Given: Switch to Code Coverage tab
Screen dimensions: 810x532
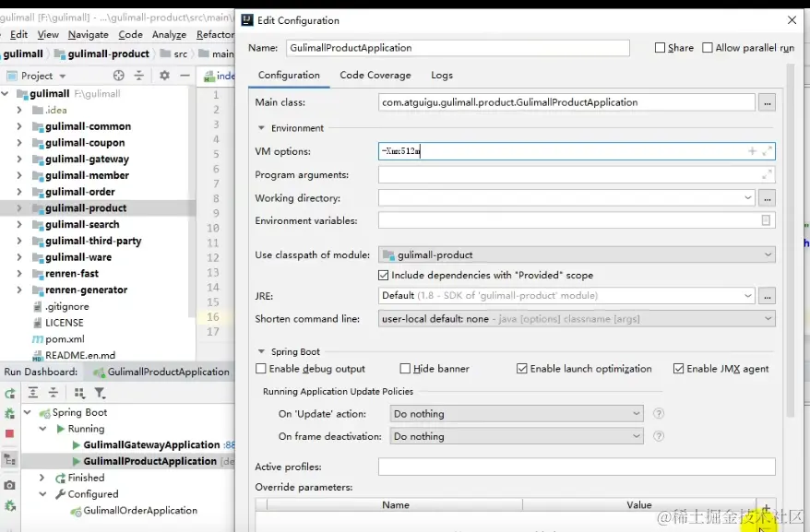Looking at the screenshot, I should pyautogui.click(x=375, y=75).
